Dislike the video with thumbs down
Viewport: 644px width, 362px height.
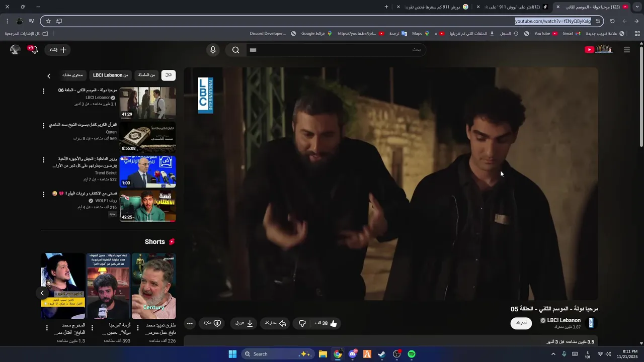[302, 323]
